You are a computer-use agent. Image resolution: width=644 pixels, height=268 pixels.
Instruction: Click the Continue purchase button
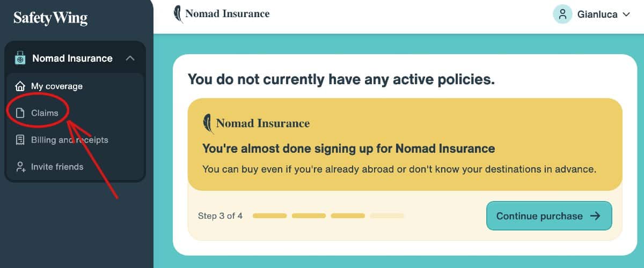pyautogui.click(x=549, y=216)
